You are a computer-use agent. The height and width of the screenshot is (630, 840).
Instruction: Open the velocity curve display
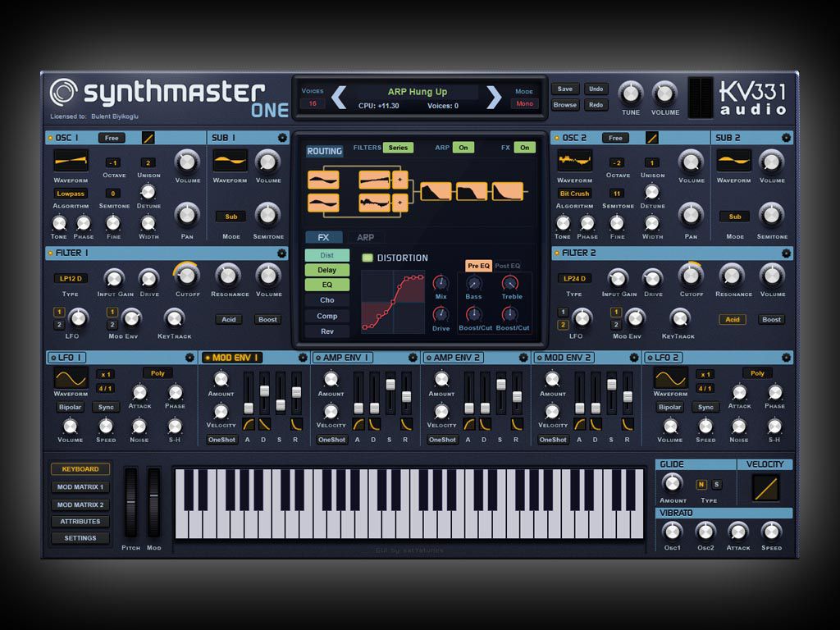pos(765,487)
